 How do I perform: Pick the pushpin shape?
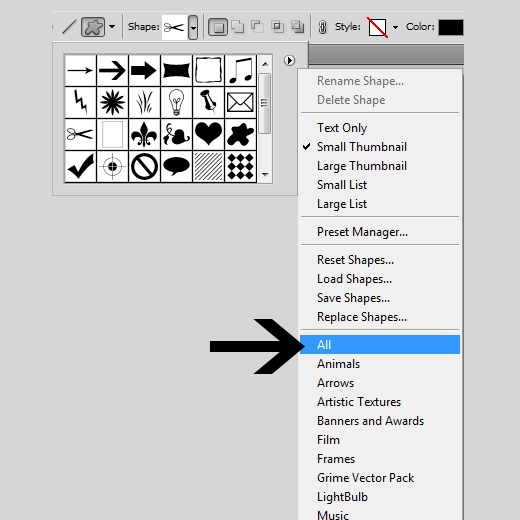pyautogui.click(x=208, y=102)
